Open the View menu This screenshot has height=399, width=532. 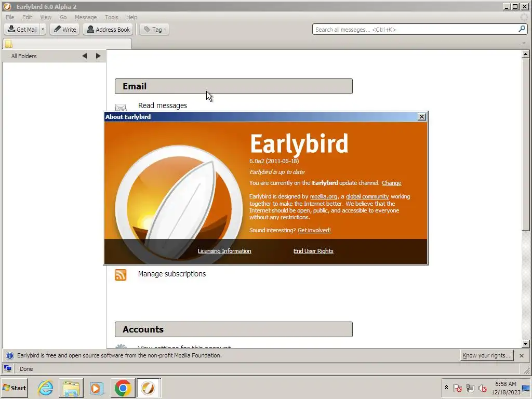(x=46, y=17)
